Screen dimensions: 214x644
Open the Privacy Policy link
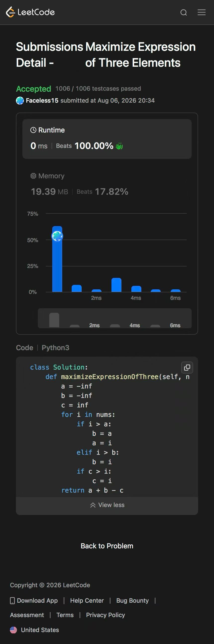(x=105, y=615)
